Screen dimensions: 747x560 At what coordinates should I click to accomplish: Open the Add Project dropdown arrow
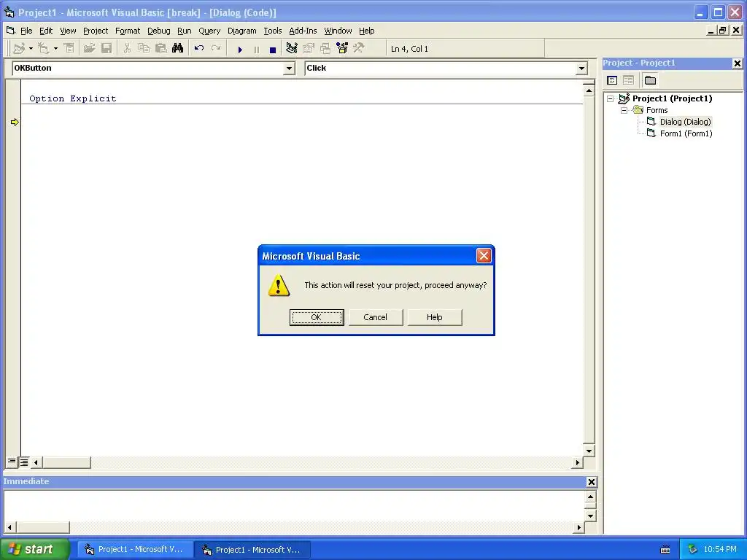pos(31,49)
